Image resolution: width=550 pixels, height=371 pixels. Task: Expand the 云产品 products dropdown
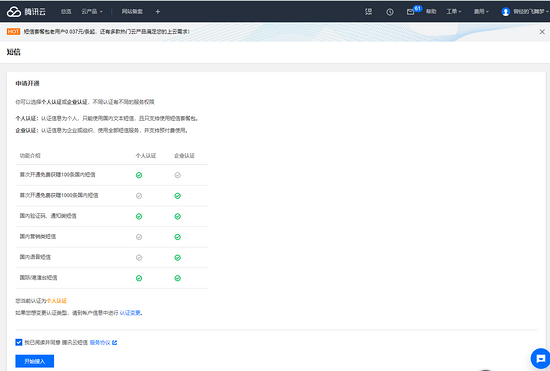[92, 12]
